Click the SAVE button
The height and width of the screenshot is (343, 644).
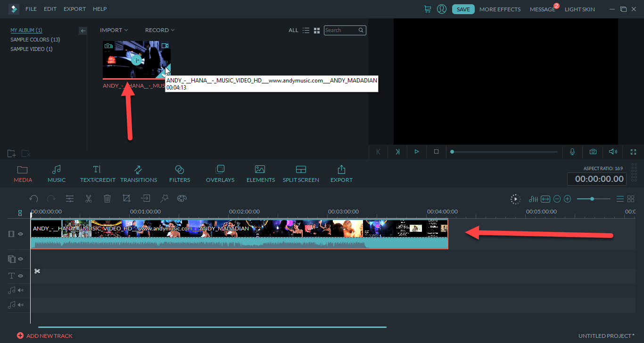click(463, 9)
